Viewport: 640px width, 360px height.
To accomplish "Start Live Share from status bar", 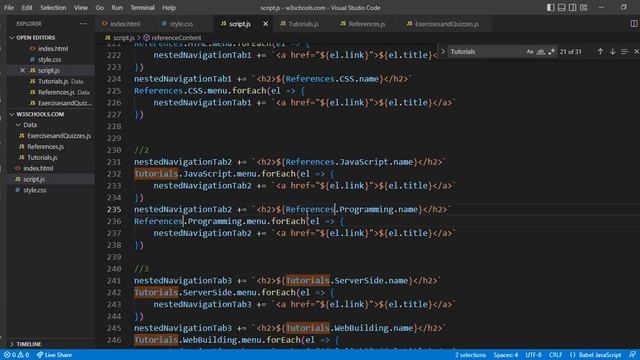I will click(x=54, y=355).
